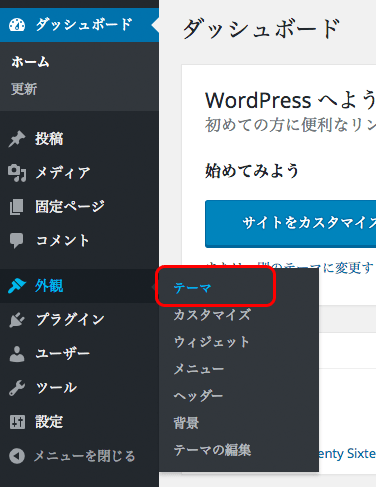This screenshot has width=376, height=487.
Task: Click the wrench icon beside ツール
Action: click(x=17, y=388)
